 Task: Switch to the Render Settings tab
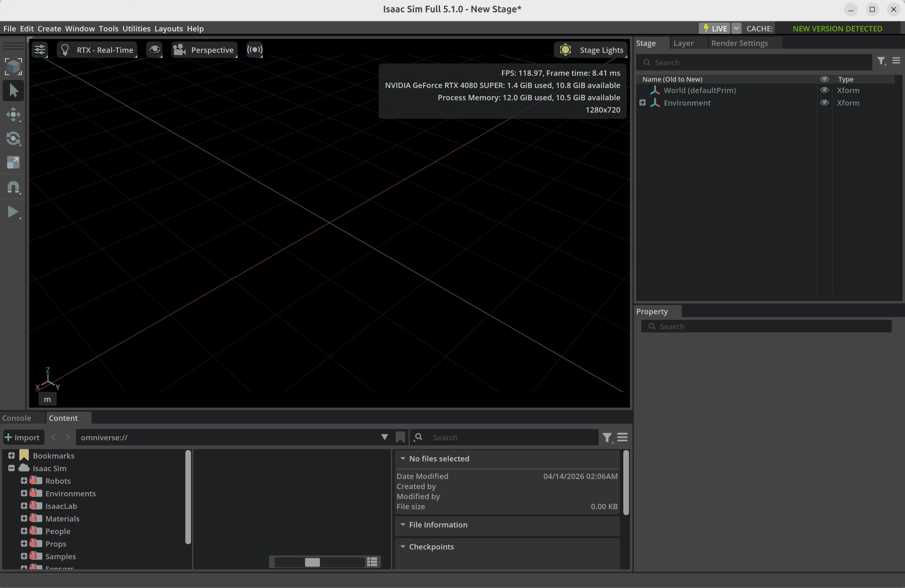pyautogui.click(x=739, y=43)
